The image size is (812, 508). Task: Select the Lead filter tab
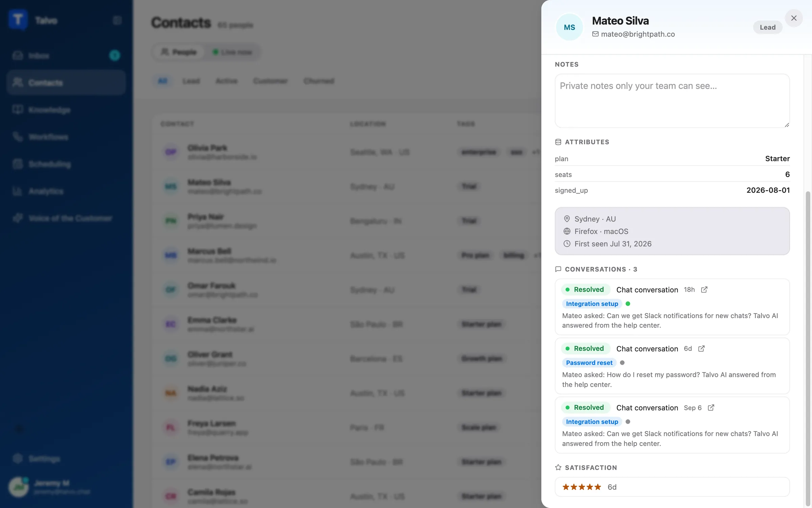(191, 81)
